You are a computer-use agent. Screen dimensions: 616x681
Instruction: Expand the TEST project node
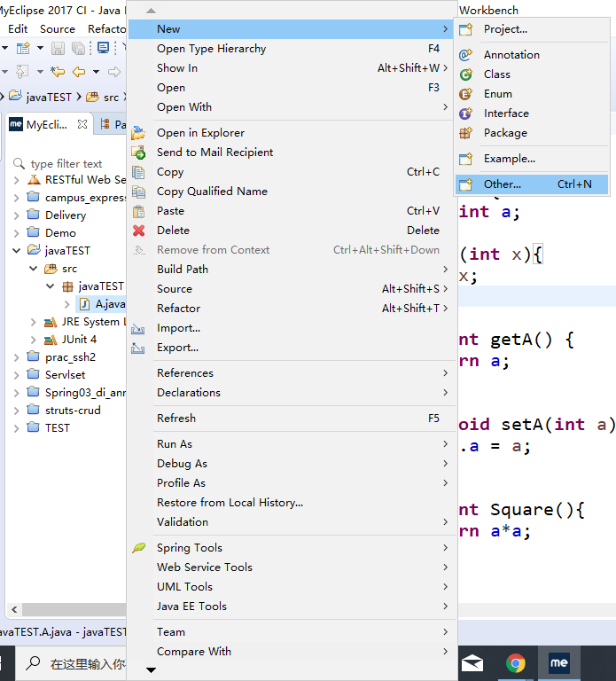click(17, 428)
